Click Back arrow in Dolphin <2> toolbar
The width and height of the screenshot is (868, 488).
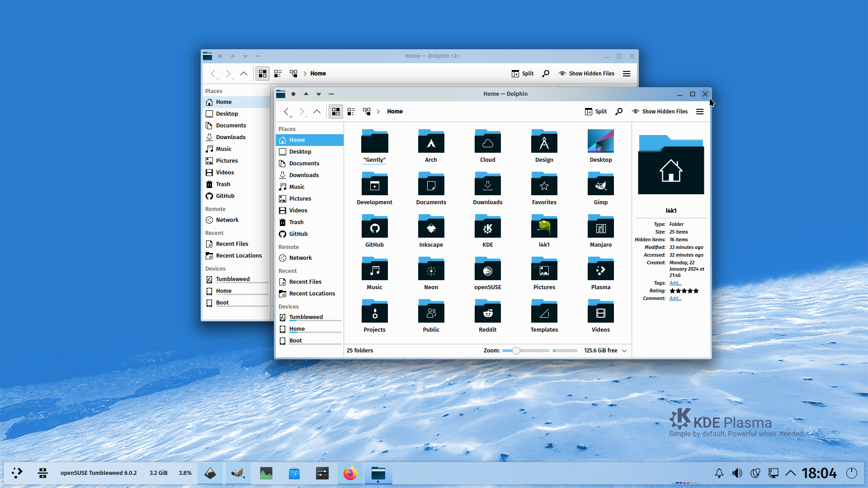213,74
